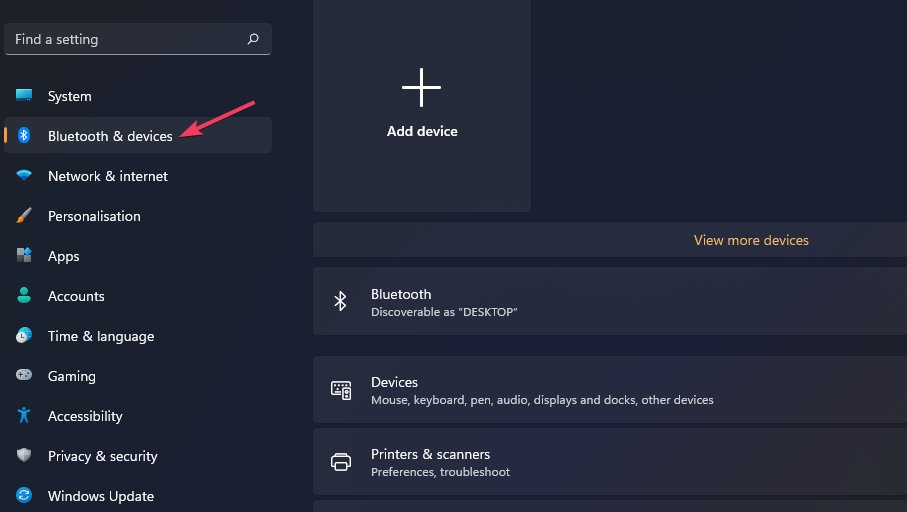
Task: Click Add device label text
Action: (422, 131)
